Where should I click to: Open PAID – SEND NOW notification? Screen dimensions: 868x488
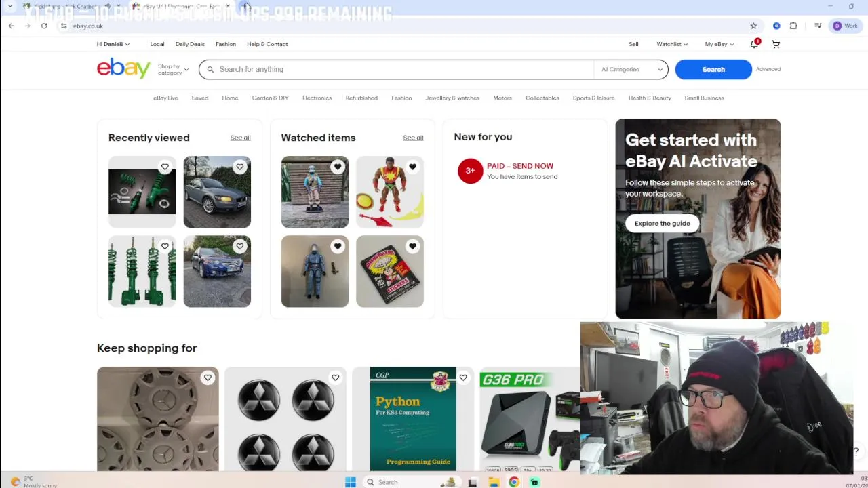[520, 166]
